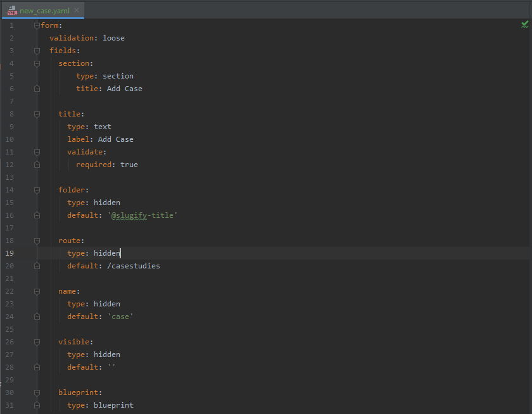Open the green inspection checkmark indicator

(x=524, y=25)
